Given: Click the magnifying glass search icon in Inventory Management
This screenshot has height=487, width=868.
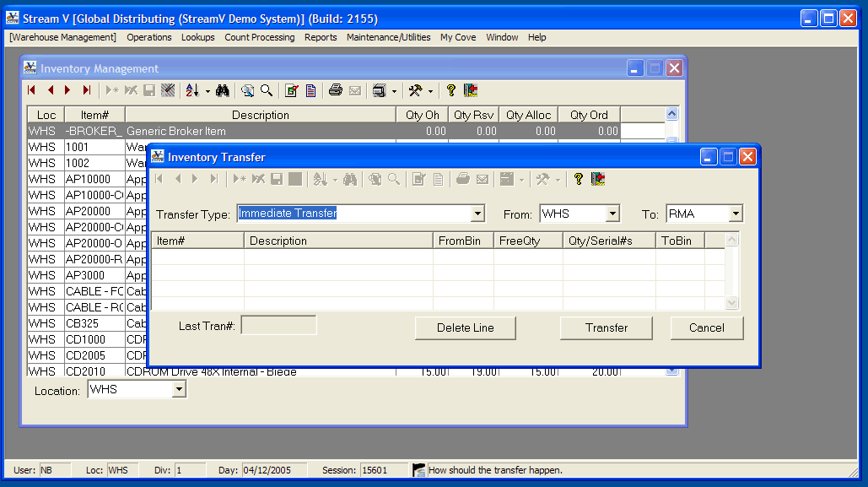Looking at the screenshot, I should click(267, 90).
